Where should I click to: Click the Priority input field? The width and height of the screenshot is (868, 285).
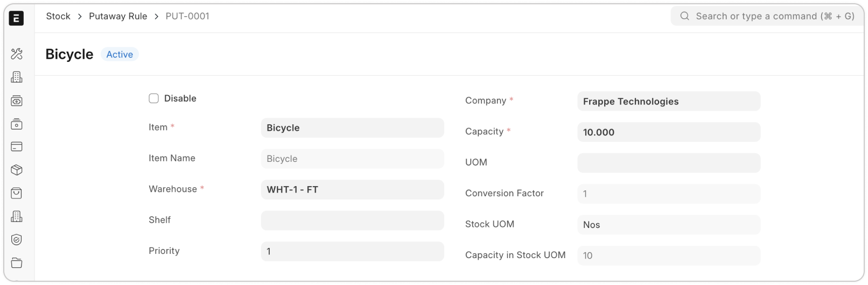pyautogui.click(x=352, y=252)
